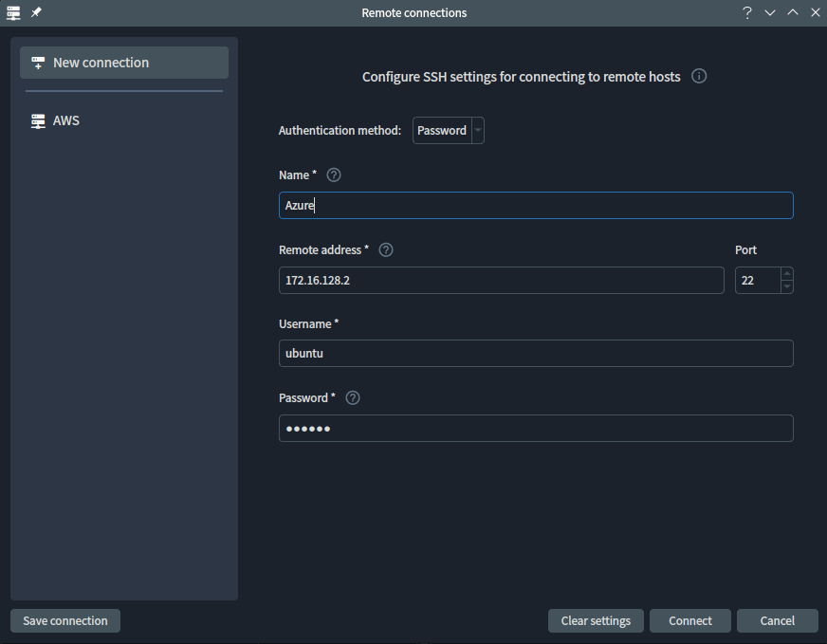Click the info icon beside the SSH settings heading
Image resolution: width=827 pixels, height=644 pixels.
[x=699, y=76]
